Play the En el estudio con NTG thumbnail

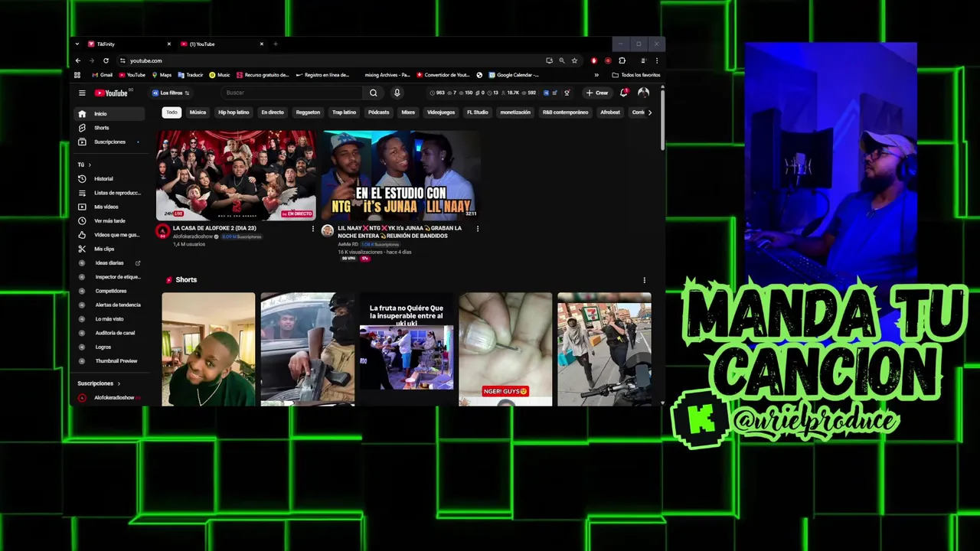pyautogui.click(x=400, y=175)
